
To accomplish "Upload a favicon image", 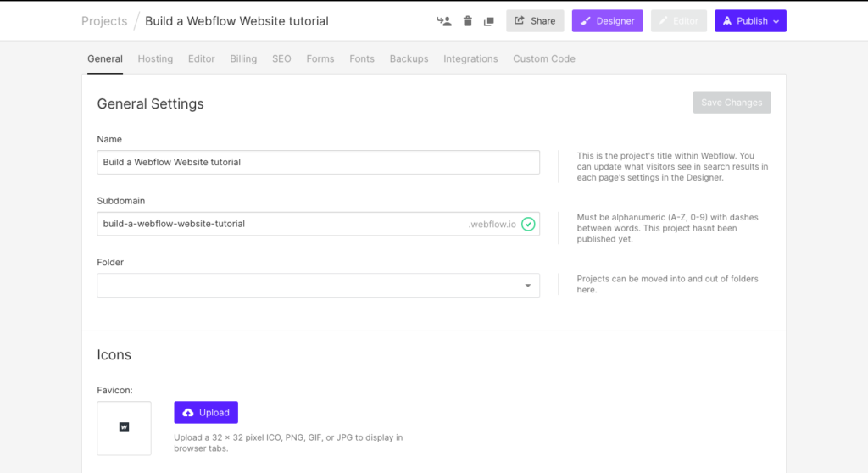I will 206,413.
